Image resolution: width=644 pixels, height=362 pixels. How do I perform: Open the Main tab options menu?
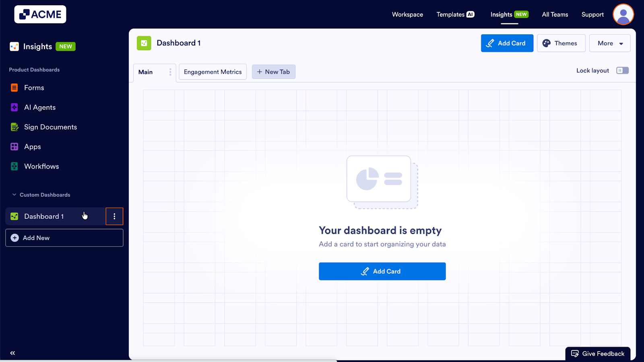170,72
